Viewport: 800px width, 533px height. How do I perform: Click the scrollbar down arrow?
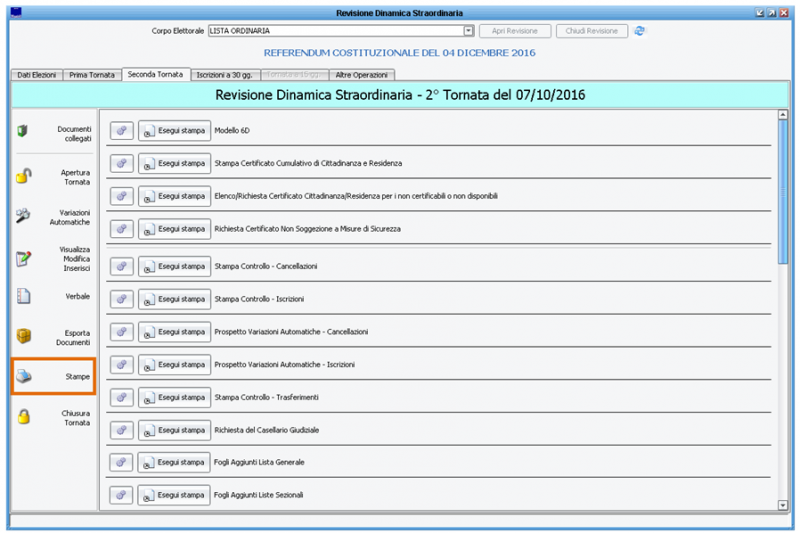pyautogui.click(x=783, y=505)
